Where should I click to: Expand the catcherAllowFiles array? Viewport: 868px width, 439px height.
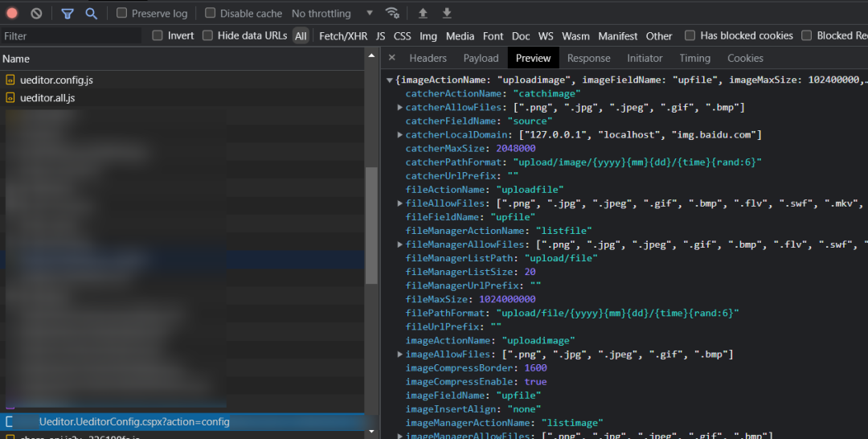click(400, 108)
